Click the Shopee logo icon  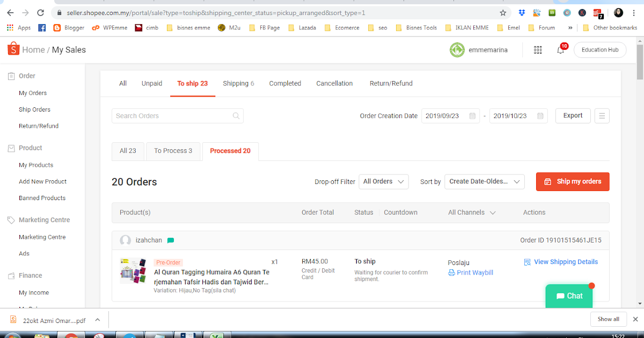(13, 49)
